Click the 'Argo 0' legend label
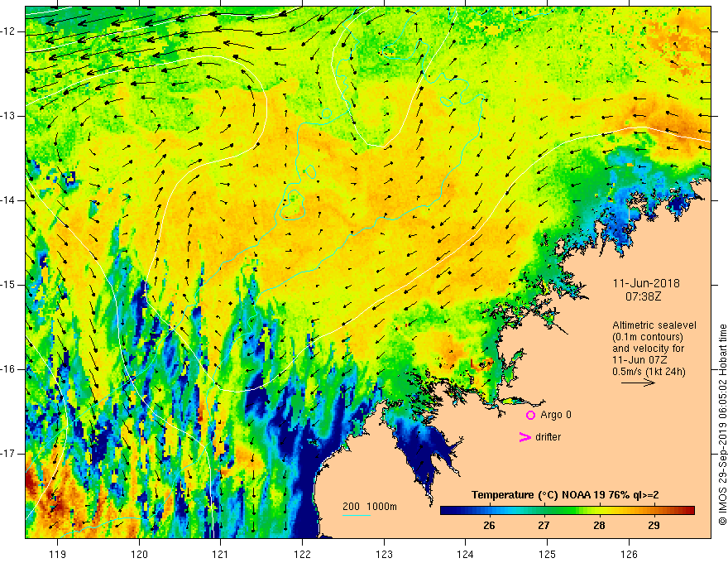Image resolution: width=728 pixels, height=563 pixels. coord(556,415)
